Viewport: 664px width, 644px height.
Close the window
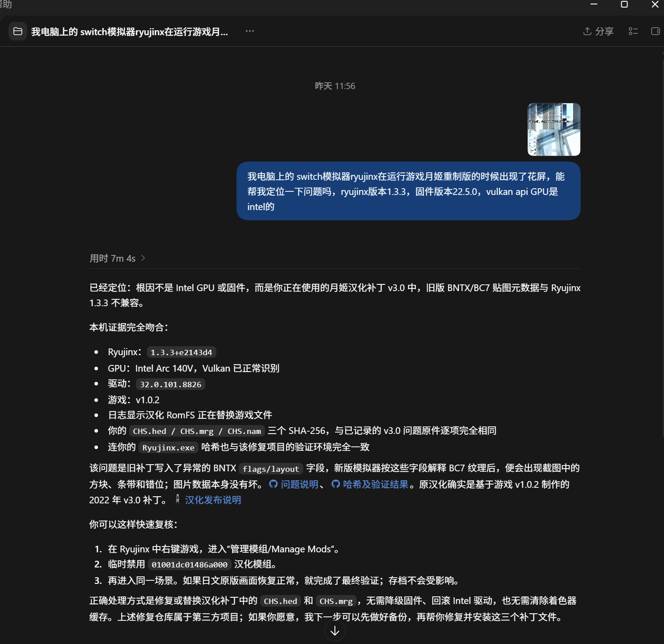[655, 4]
